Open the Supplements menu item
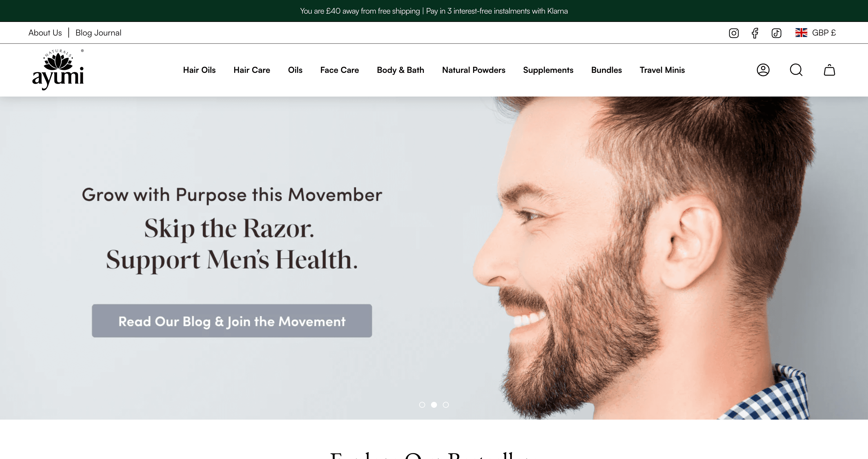Image resolution: width=868 pixels, height=459 pixels. [x=548, y=70]
